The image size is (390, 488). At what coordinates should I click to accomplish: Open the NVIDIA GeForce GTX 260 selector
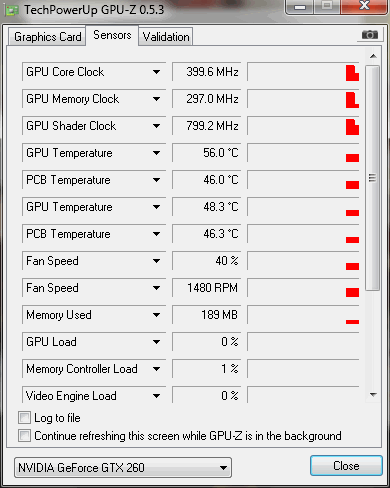click(123, 467)
